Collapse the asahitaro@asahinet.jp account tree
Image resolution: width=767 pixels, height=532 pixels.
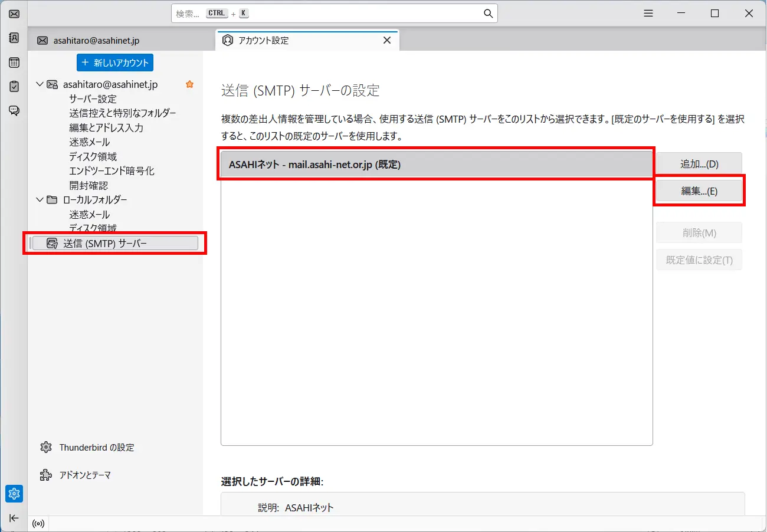pos(39,84)
